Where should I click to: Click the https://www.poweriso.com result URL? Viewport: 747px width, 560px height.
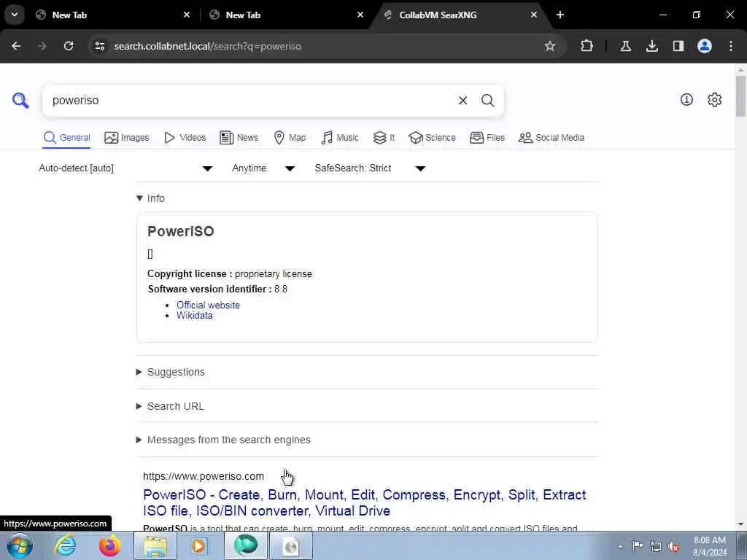coord(204,476)
